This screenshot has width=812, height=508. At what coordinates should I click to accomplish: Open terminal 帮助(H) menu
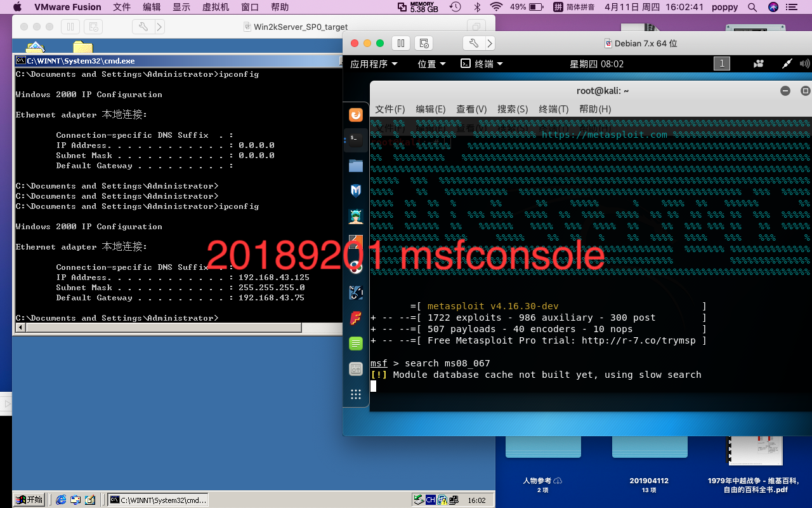[x=595, y=109]
